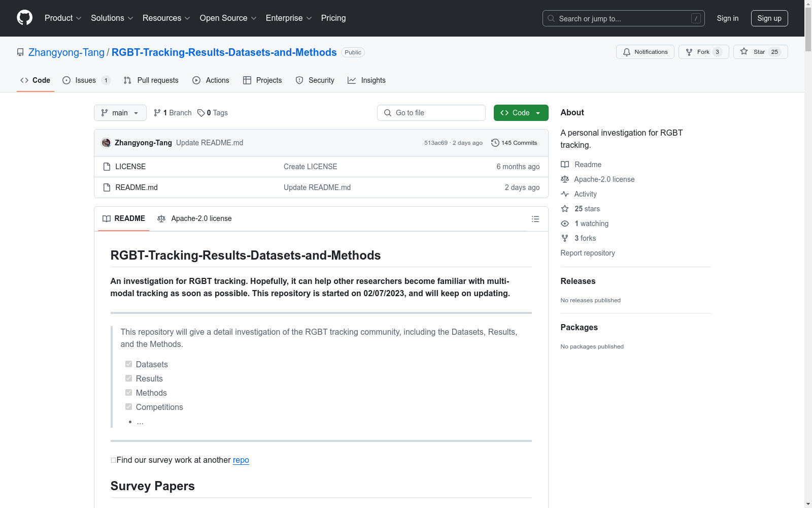Click the Releases heading
The image size is (812, 508).
click(578, 281)
